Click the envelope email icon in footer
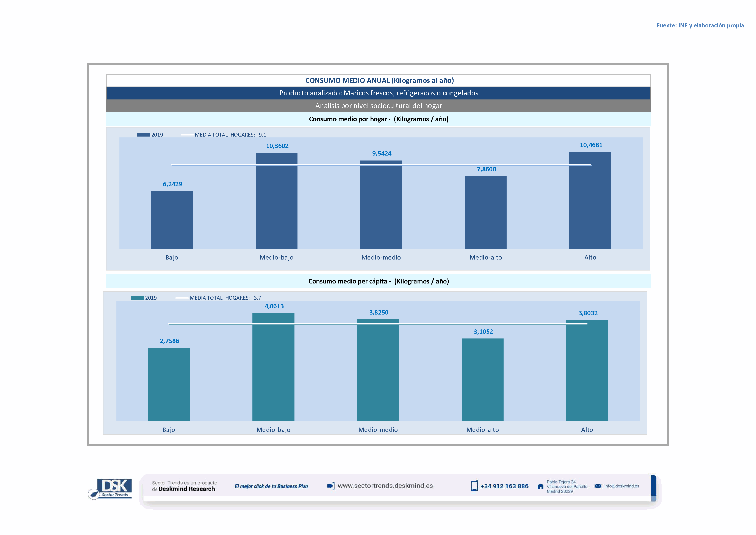756x535 pixels. [598, 486]
